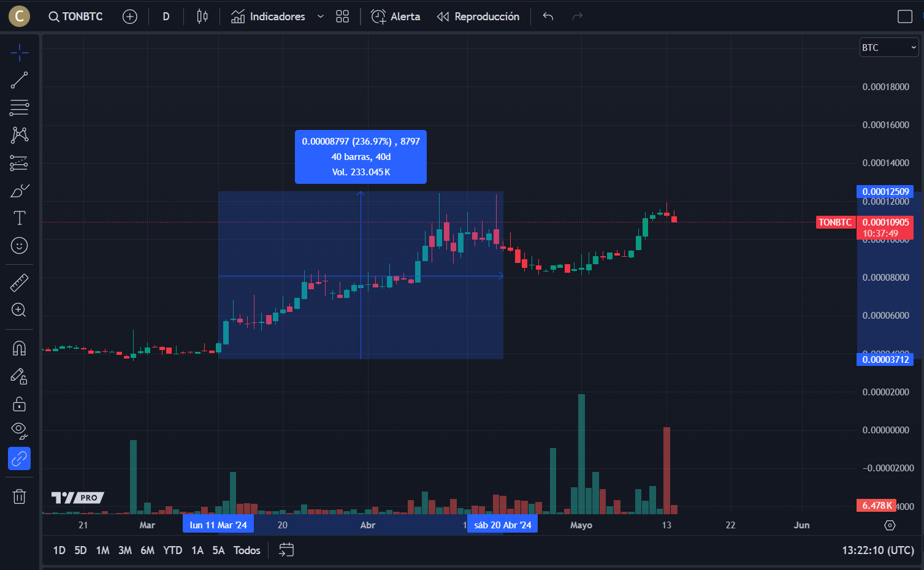Select the ruler measure tool
The height and width of the screenshot is (570, 924).
click(20, 283)
